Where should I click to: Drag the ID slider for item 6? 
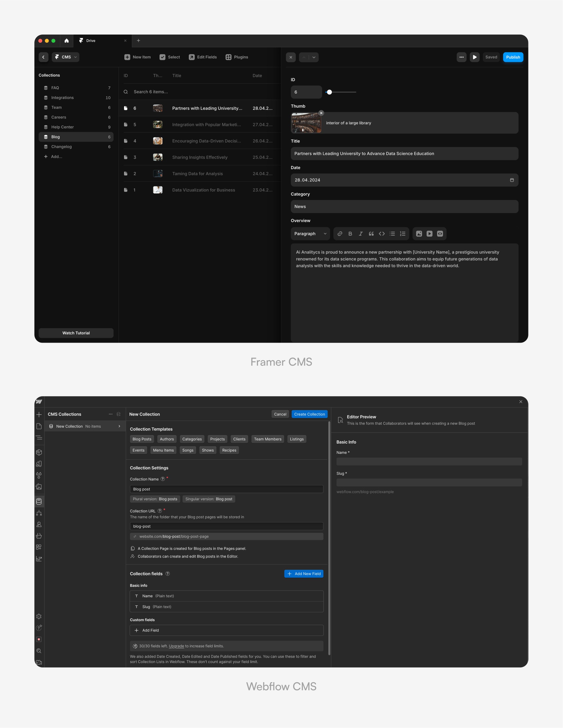[x=330, y=92]
